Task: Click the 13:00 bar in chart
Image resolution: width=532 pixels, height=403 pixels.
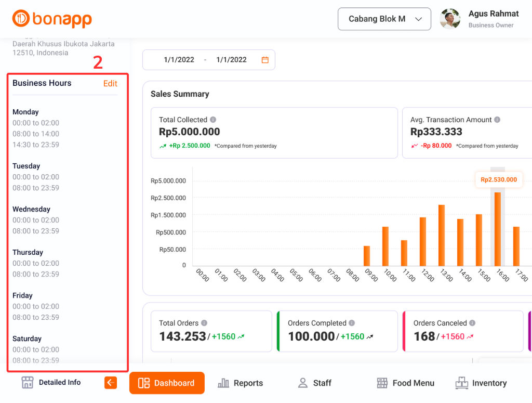Action: click(442, 235)
